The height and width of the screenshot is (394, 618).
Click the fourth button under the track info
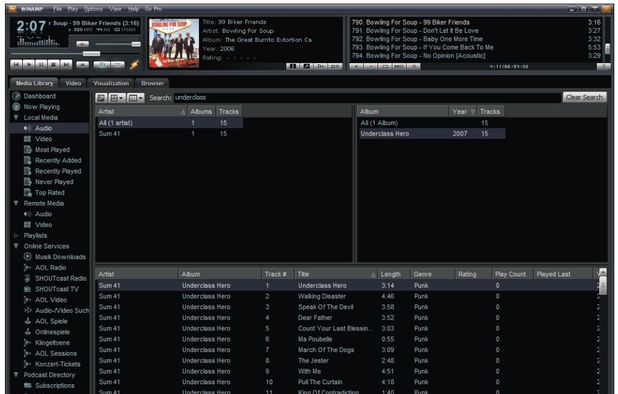point(335,66)
